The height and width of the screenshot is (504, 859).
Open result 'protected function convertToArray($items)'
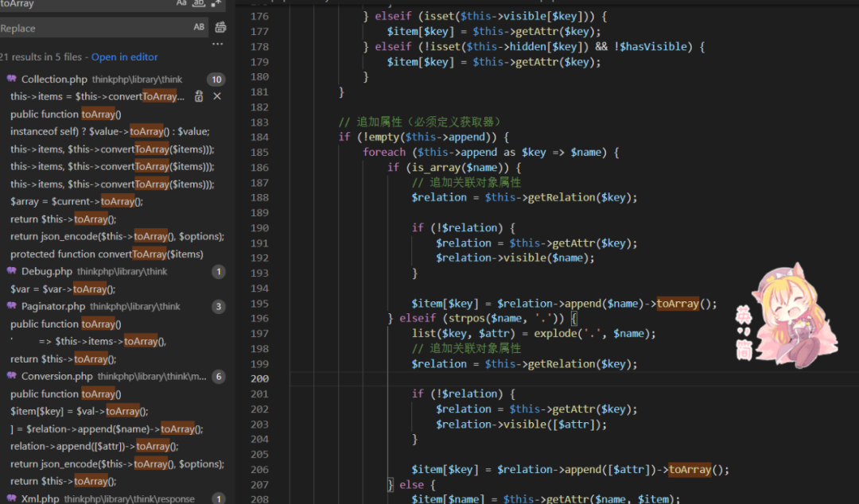(107, 254)
